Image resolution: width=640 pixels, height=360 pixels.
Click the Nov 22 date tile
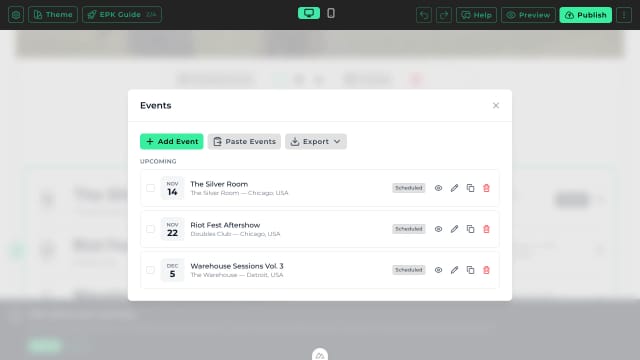(172, 229)
